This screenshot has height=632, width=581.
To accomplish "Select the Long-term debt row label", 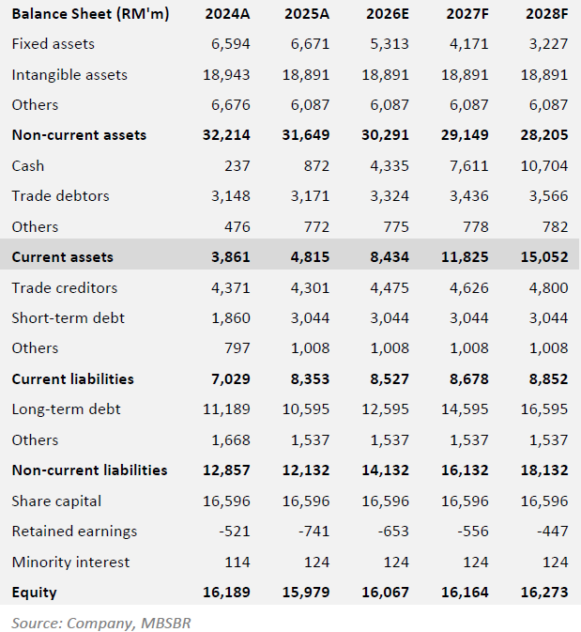I will coord(66,409).
